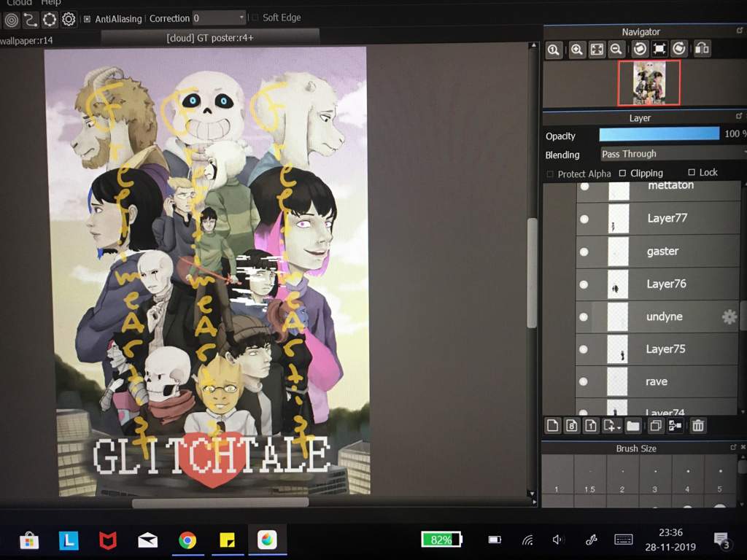Switch to the GT poster:r4+ tab
This screenshot has width=747, height=560.
pos(210,38)
